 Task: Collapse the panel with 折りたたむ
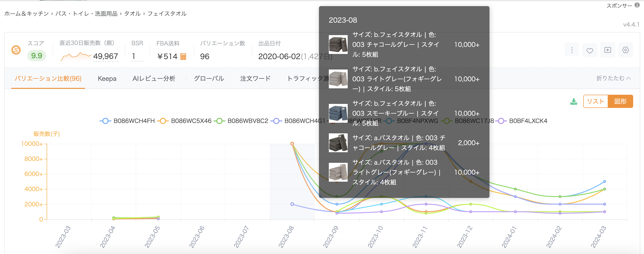[614, 78]
